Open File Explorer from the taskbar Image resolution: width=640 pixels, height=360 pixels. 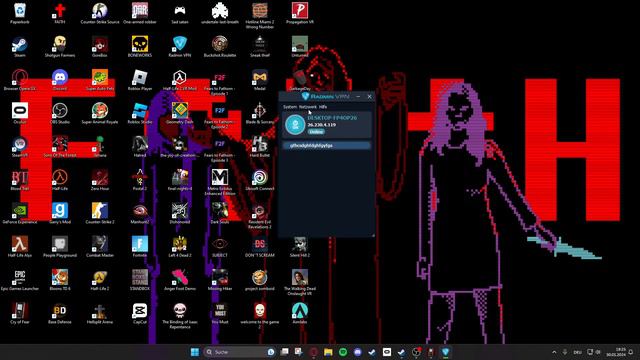click(x=328, y=352)
